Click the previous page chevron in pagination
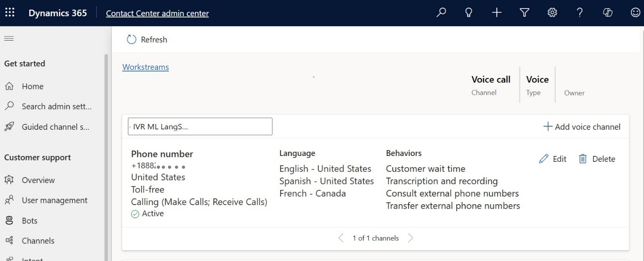The image size is (644, 261). (341, 238)
